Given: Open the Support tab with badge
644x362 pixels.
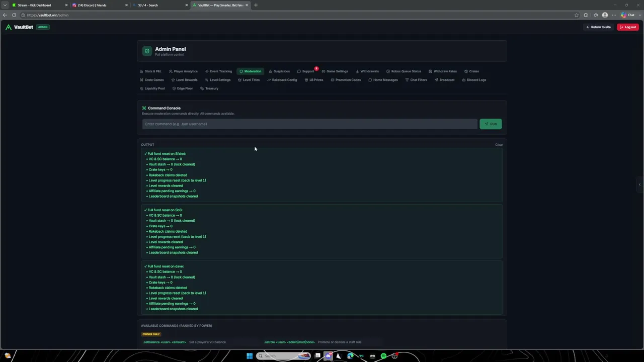Looking at the screenshot, I should [x=305, y=71].
